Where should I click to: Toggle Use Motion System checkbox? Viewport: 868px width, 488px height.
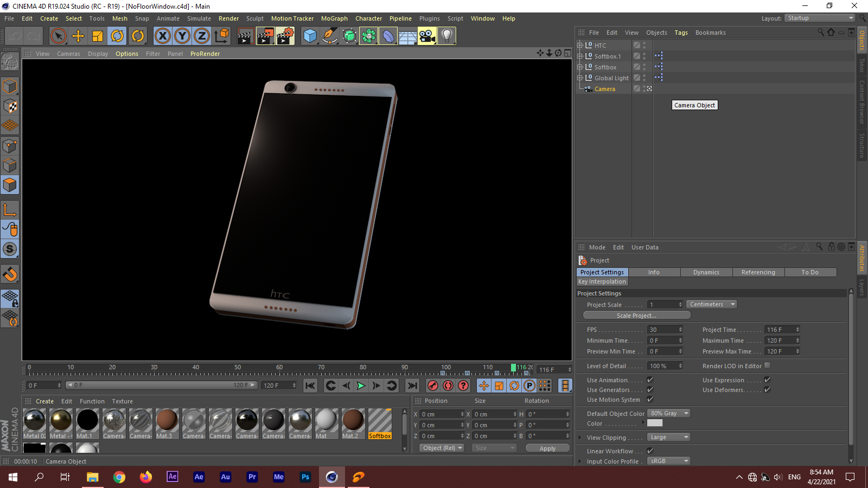click(650, 400)
